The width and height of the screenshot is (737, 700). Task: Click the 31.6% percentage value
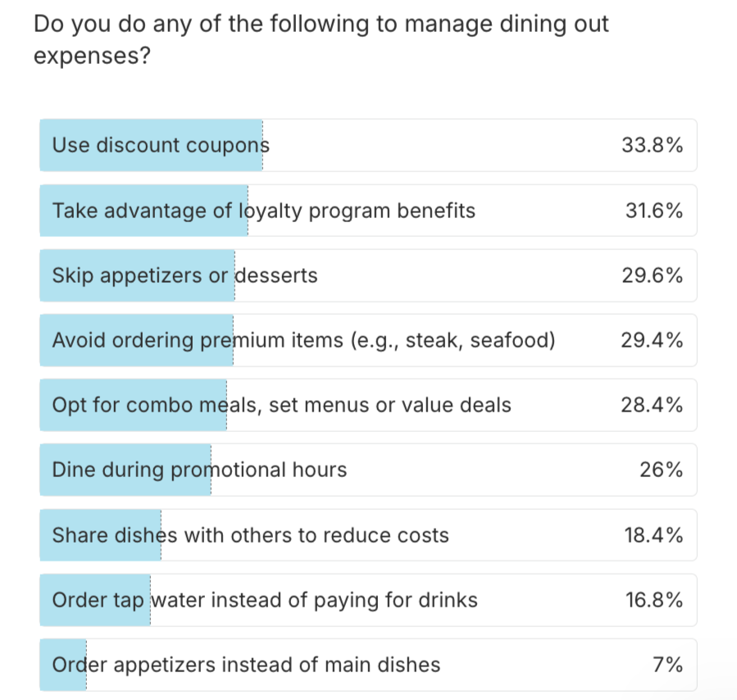tap(653, 211)
